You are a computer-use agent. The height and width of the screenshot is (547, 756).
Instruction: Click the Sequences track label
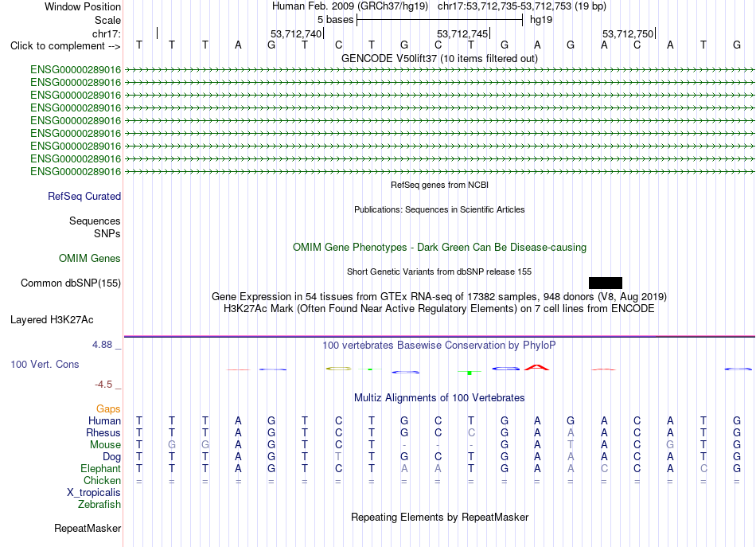click(95, 221)
